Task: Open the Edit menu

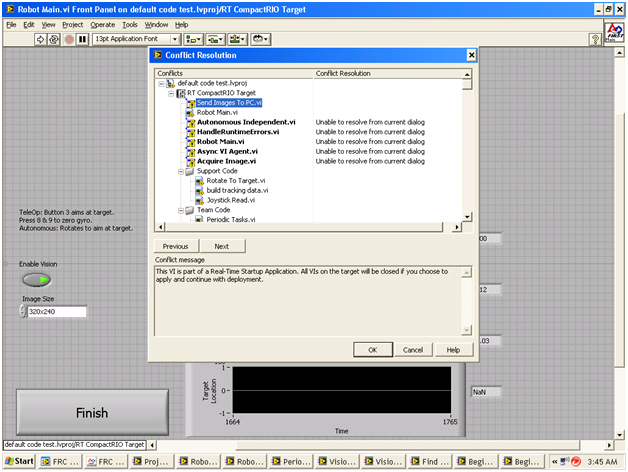Action: (x=28, y=25)
